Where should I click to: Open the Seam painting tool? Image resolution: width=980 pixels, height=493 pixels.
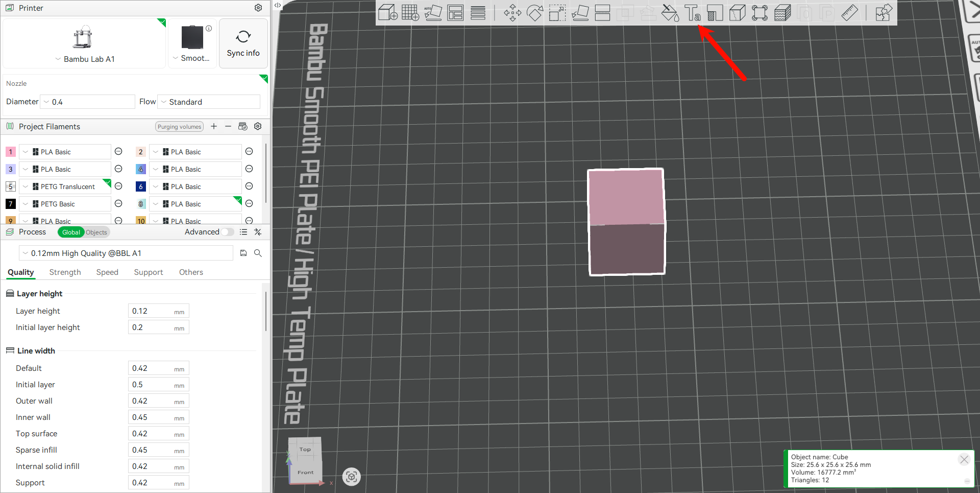point(738,12)
